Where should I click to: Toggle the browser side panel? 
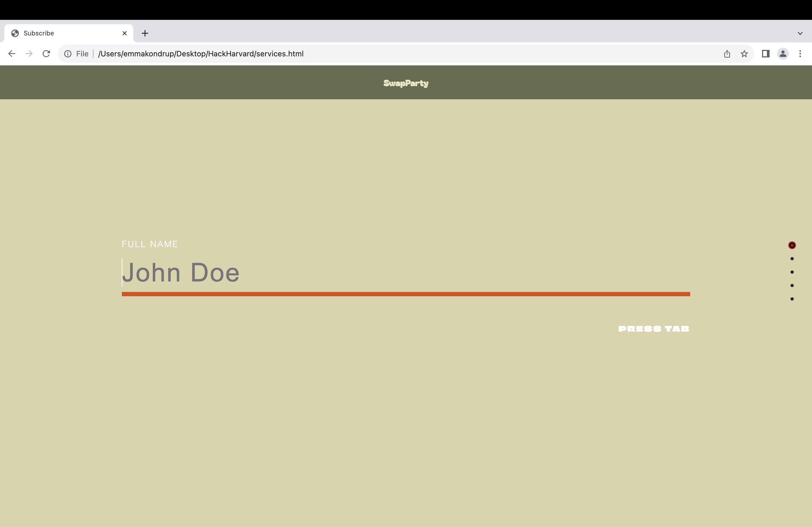coord(766,54)
